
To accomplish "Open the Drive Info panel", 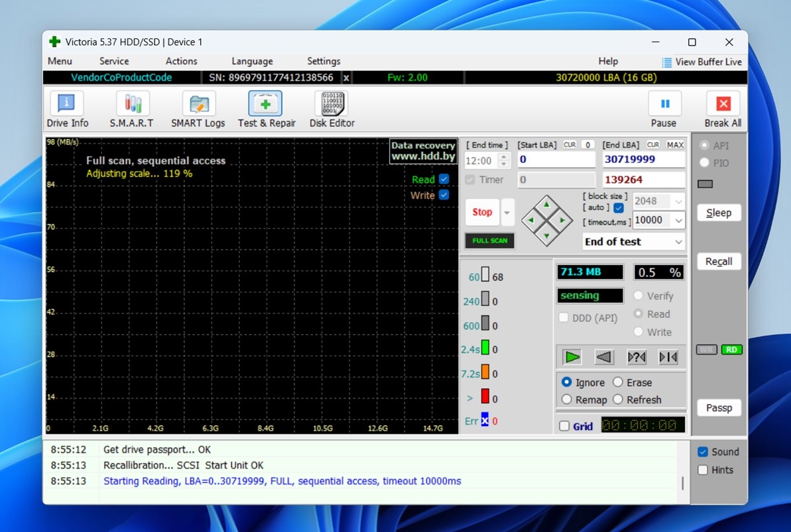I will pos(66,105).
